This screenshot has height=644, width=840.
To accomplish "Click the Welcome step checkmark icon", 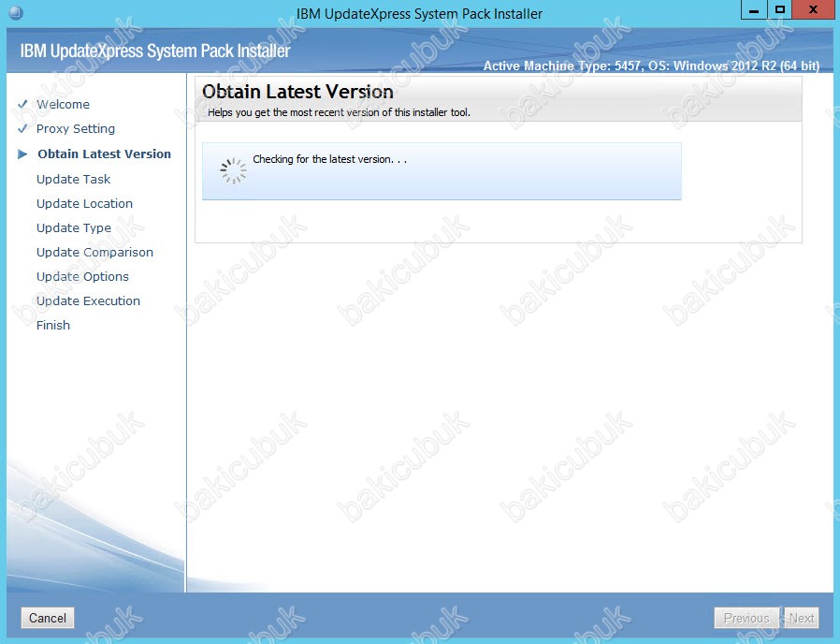I will click(x=22, y=104).
